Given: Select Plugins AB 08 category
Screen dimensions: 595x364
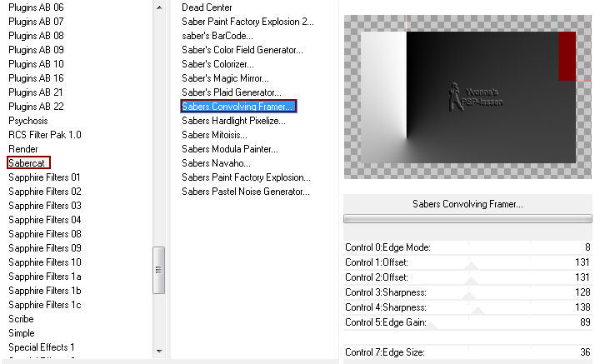Looking at the screenshot, I should (x=36, y=36).
